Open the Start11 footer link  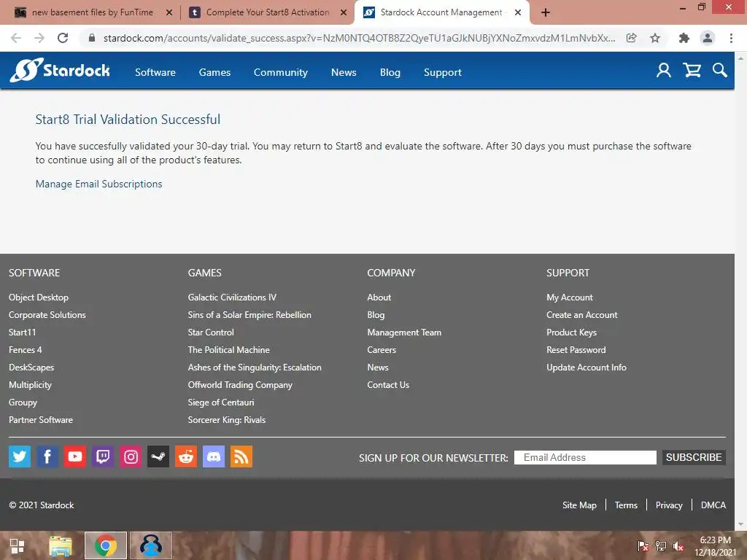23,332
